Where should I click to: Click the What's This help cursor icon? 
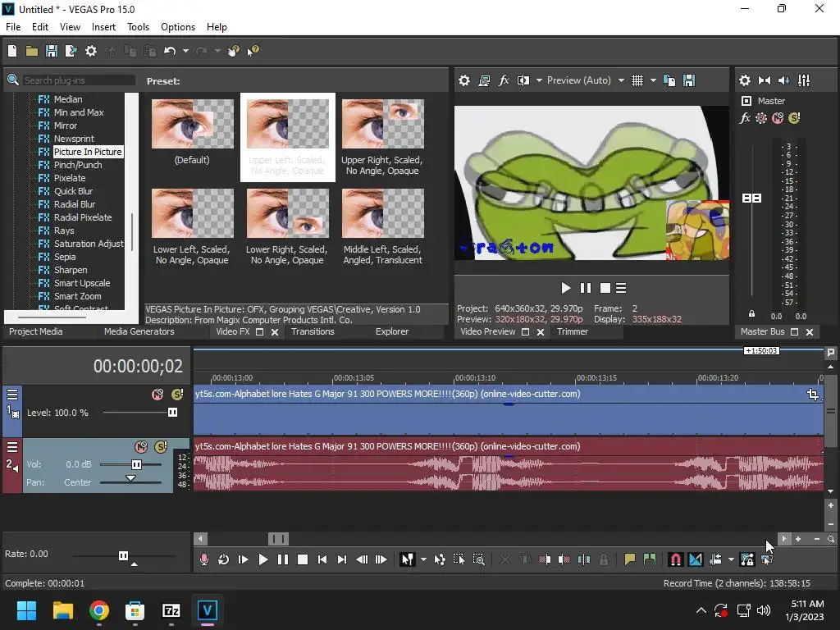(x=253, y=51)
